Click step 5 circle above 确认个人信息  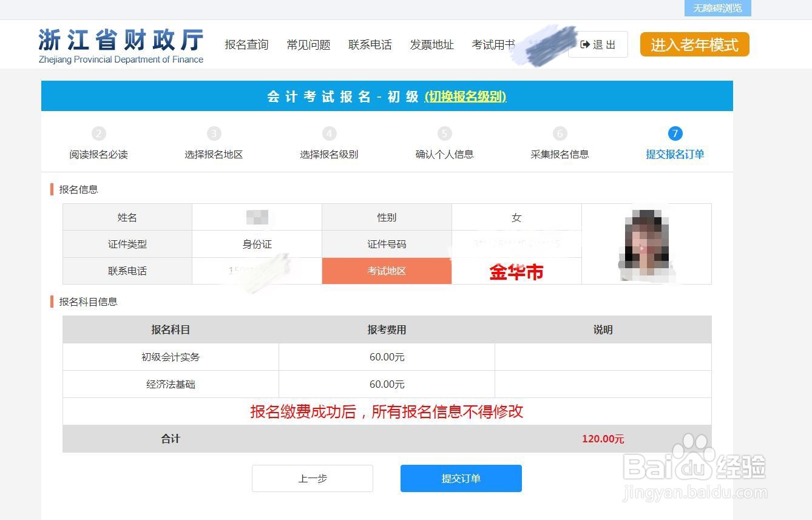(x=444, y=133)
